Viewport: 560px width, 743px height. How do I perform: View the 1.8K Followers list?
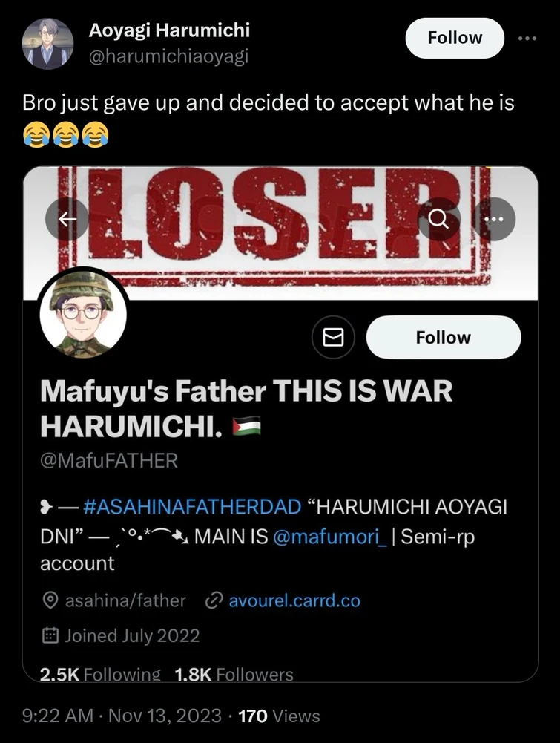234,674
